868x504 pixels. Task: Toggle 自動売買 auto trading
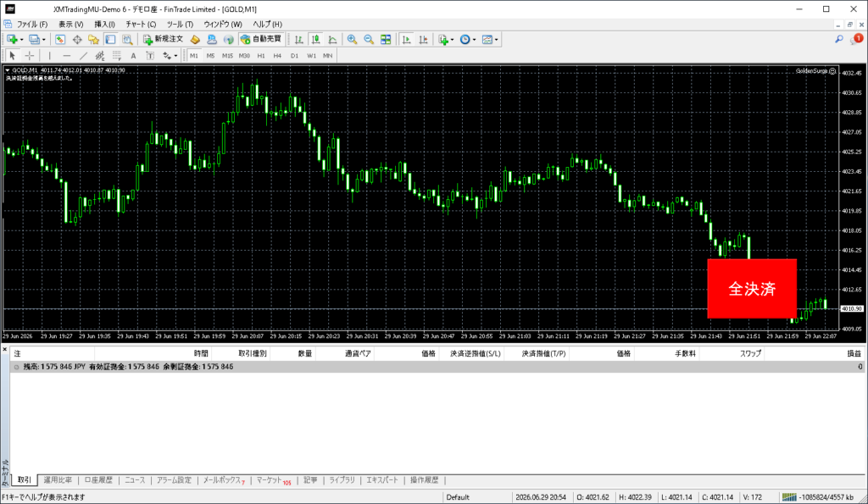coord(261,39)
